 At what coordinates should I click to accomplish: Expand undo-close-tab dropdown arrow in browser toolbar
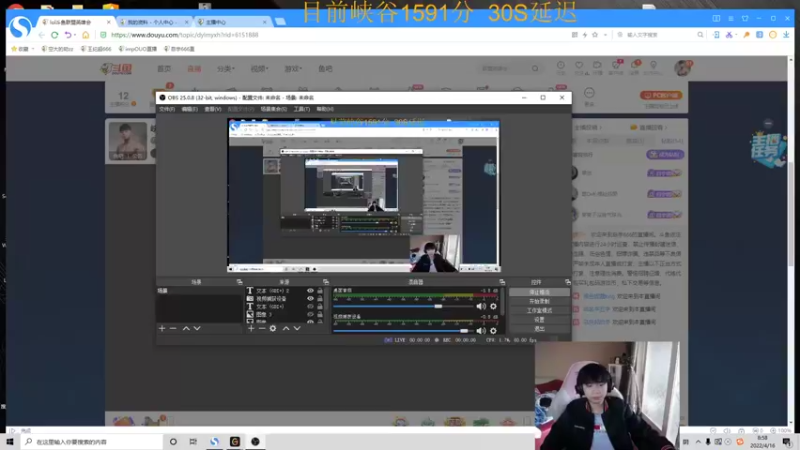(x=75, y=35)
